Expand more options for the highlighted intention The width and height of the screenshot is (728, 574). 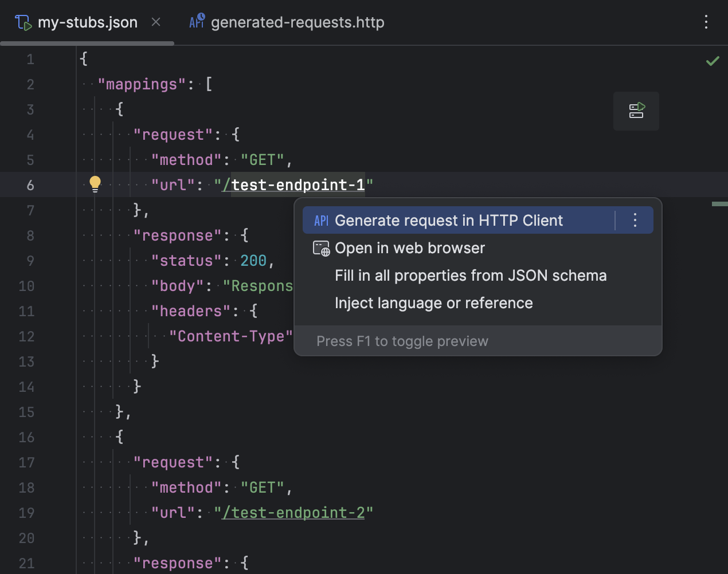[x=635, y=220]
